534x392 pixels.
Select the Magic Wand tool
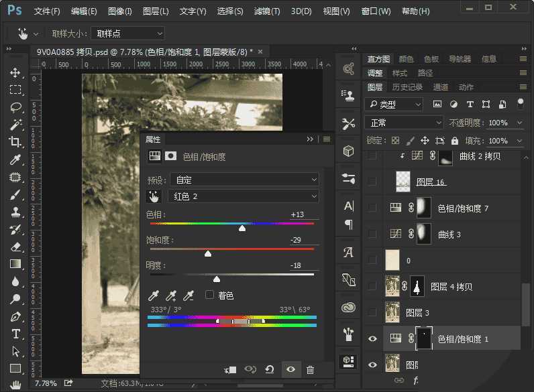pos(15,125)
